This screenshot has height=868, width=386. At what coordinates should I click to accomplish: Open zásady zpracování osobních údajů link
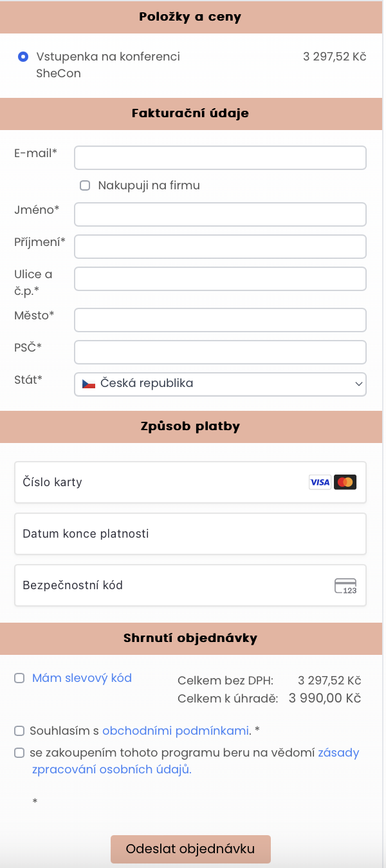(x=111, y=769)
